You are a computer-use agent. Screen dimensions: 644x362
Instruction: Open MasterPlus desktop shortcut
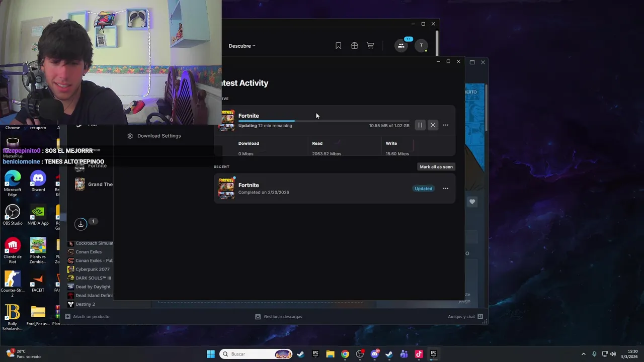[13, 148]
